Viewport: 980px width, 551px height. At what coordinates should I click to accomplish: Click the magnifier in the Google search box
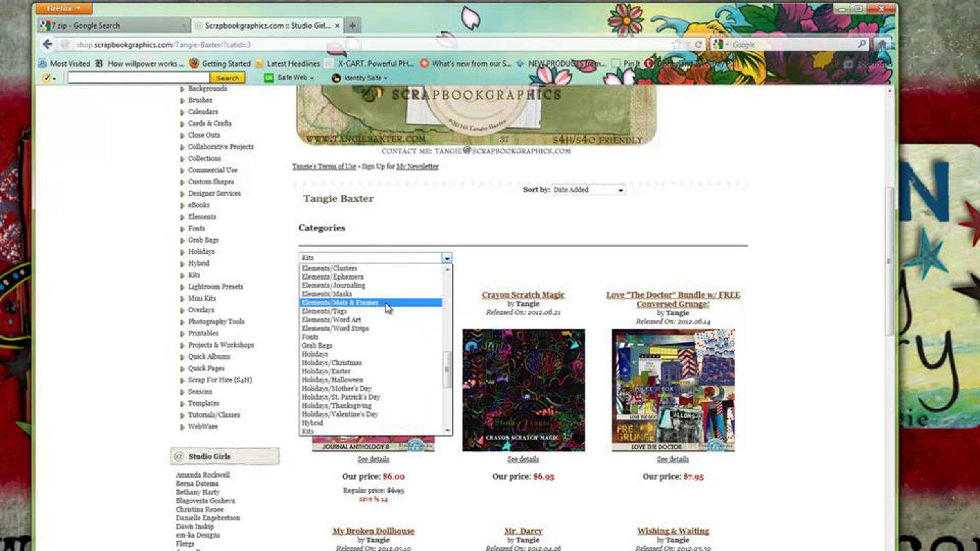pos(862,44)
